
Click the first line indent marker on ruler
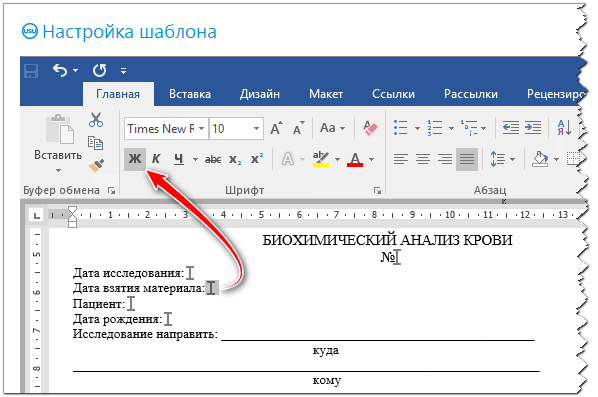click(x=72, y=210)
